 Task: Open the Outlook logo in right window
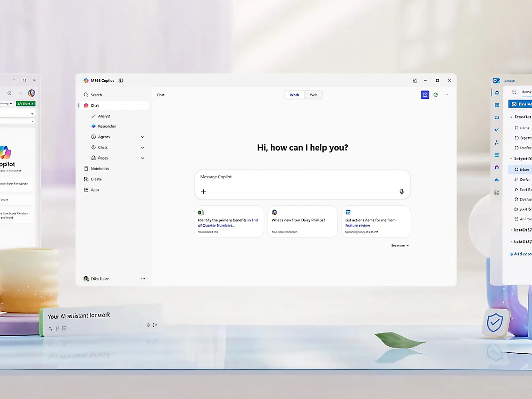[x=496, y=80]
